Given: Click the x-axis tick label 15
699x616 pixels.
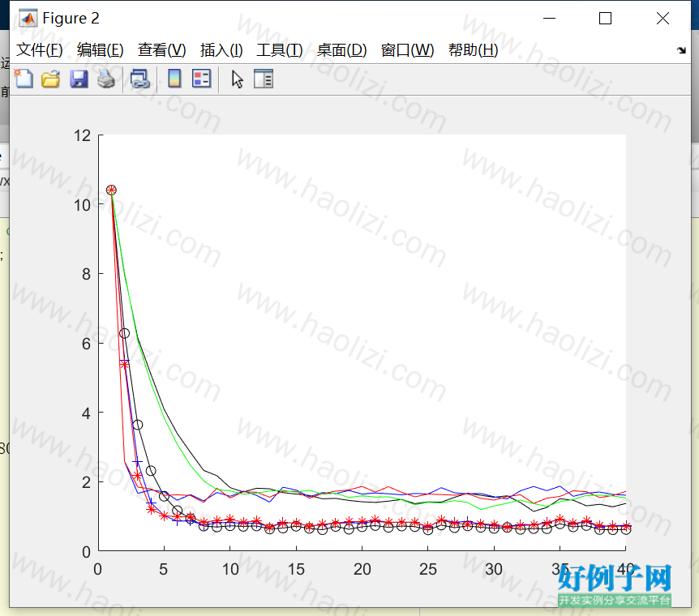Looking at the screenshot, I should [295, 569].
